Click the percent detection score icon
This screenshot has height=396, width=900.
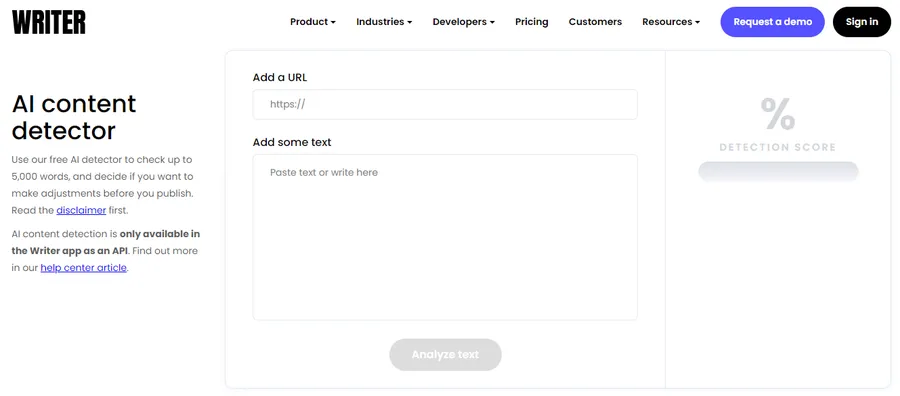click(x=778, y=114)
